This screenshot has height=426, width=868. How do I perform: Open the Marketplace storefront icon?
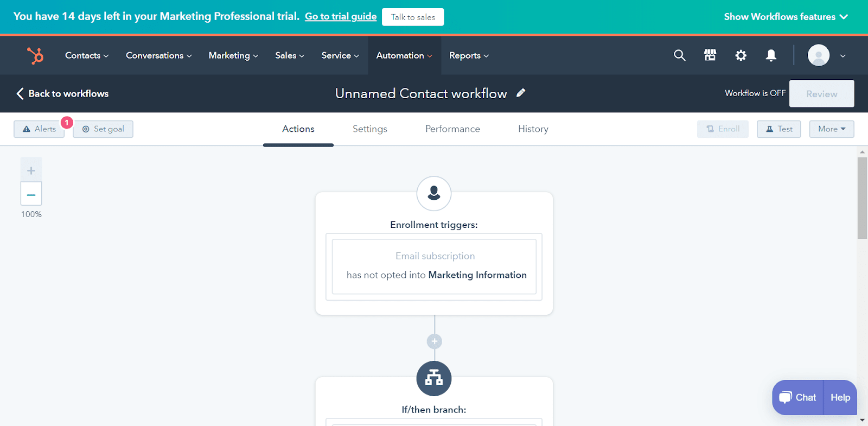(710, 55)
